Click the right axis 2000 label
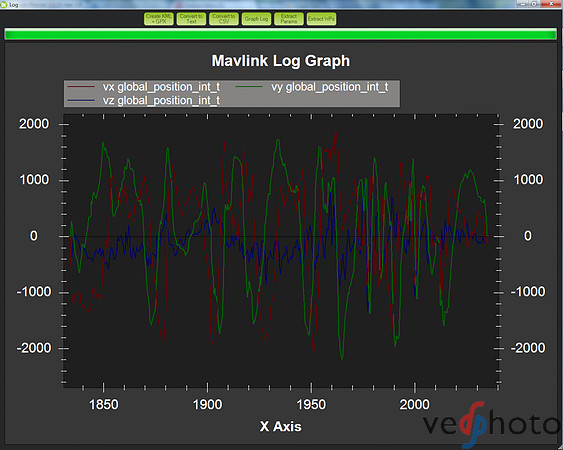 528,124
